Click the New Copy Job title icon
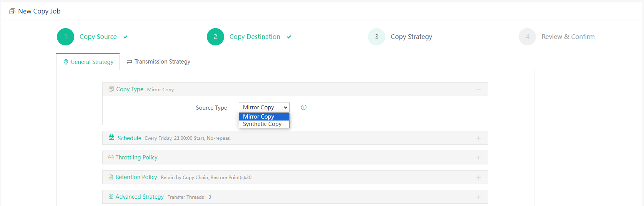Screen dimensions: 644x206 [12, 12]
